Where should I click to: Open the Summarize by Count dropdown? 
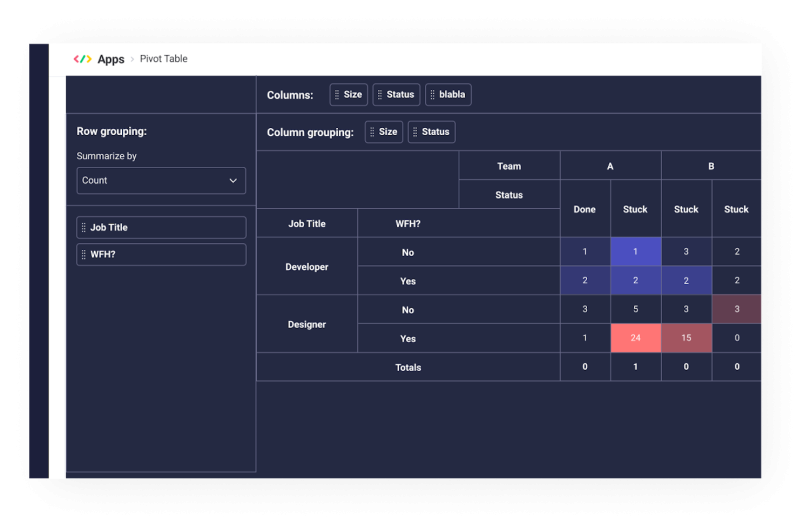[161, 181]
